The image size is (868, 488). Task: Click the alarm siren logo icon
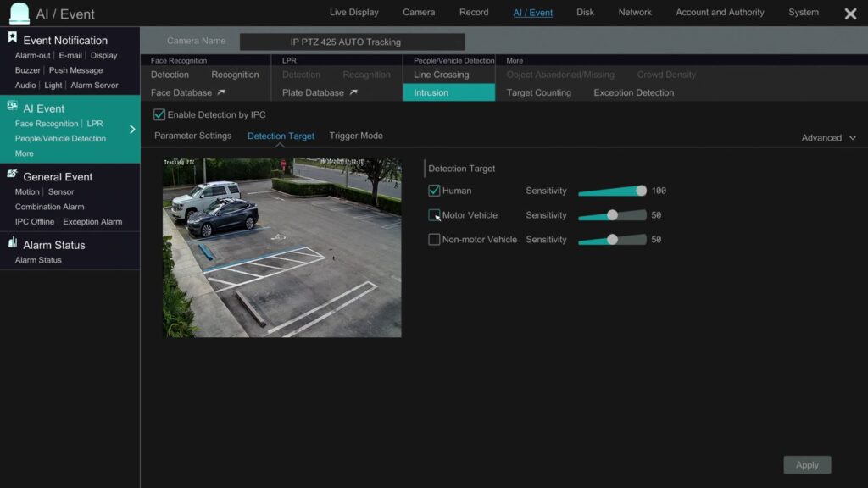(19, 14)
